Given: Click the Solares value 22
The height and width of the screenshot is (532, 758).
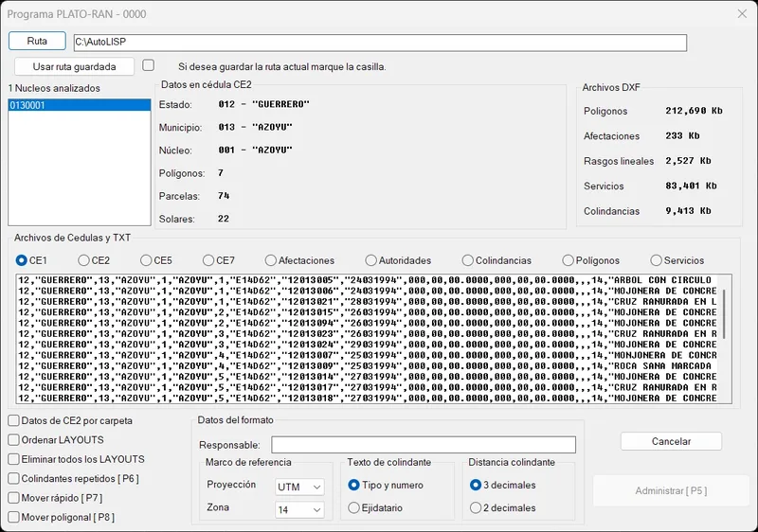Looking at the screenshot, I should [x=224, y=219].
